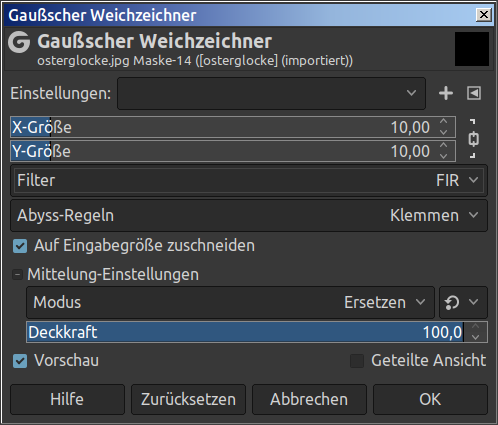Uncheck Auf Eingabegröße zuschneiden
The height and width of the screenshot is (425, 498).
click(x=20, y=246)
